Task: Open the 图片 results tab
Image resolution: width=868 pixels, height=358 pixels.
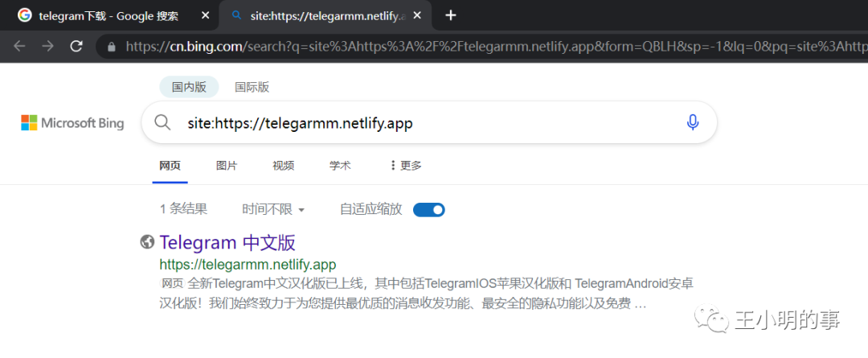Action: click(x=227, y=165)
